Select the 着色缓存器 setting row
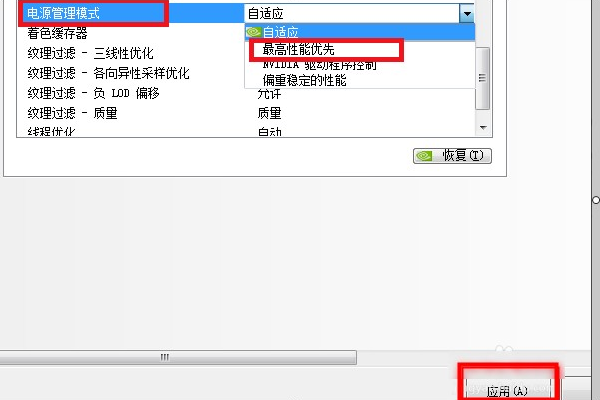600x400 pixels. tap(130, 34)
